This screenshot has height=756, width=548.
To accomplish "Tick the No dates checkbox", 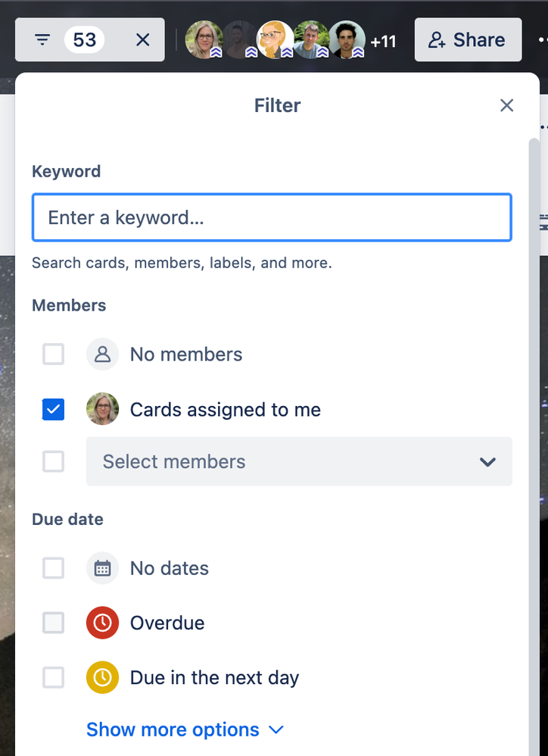I will pos(53,568).
